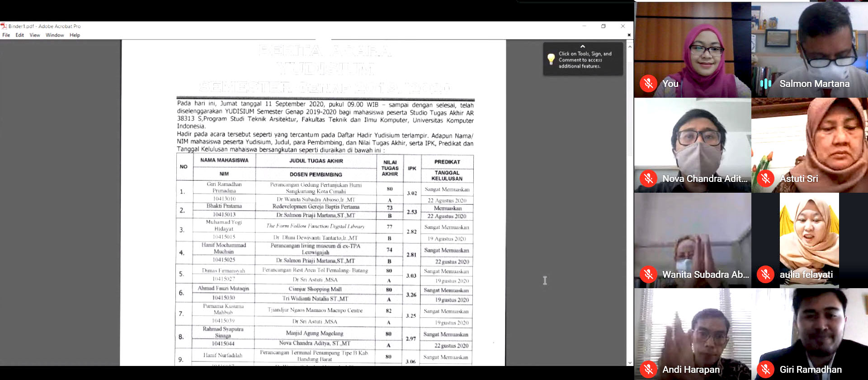
Task: Toggle the mic icon for Andi Harapan
Action: [648, 370]
